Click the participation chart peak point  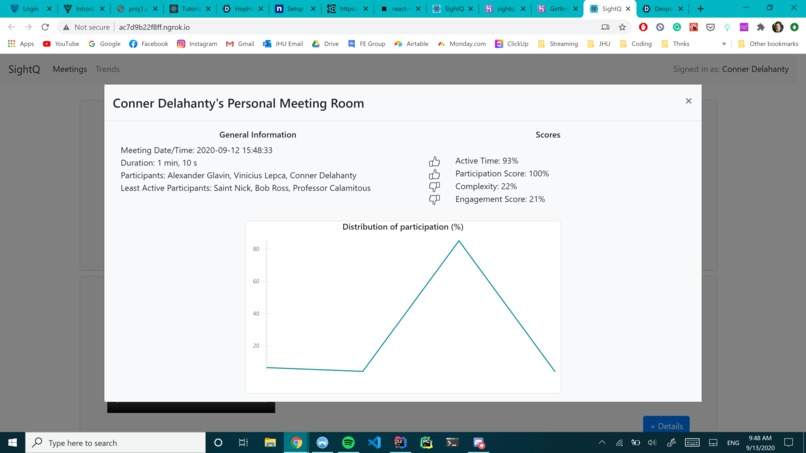(459, 241)
